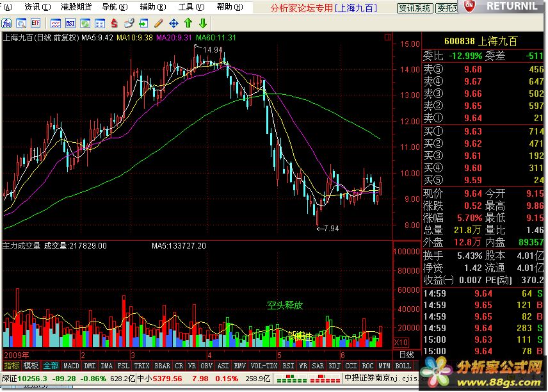The image size is (548, 392).
Task: Switch indicator to ASI
Action: coord(223,366)
